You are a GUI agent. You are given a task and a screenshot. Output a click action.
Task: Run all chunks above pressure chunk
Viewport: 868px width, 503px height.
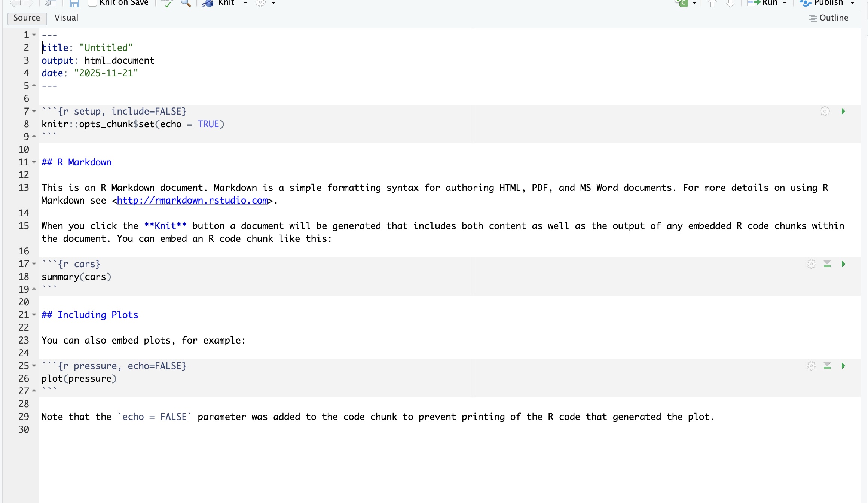(x=827, y=366)
